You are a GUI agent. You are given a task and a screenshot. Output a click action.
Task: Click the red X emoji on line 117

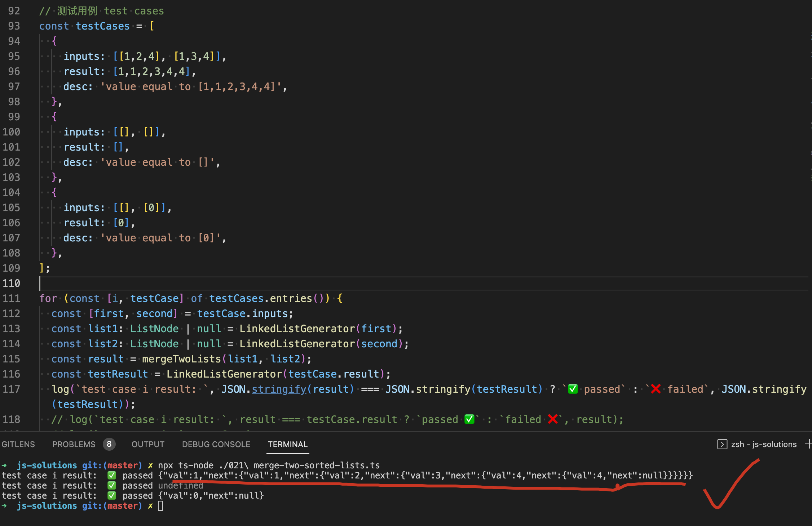656,389
